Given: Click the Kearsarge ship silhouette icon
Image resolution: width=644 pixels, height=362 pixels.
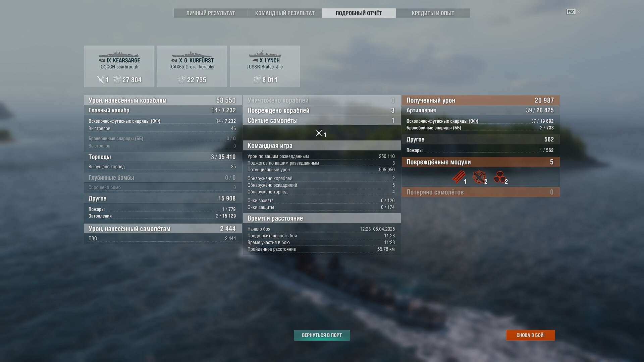Looking at the screenshot, I should (x=119, y=54).
